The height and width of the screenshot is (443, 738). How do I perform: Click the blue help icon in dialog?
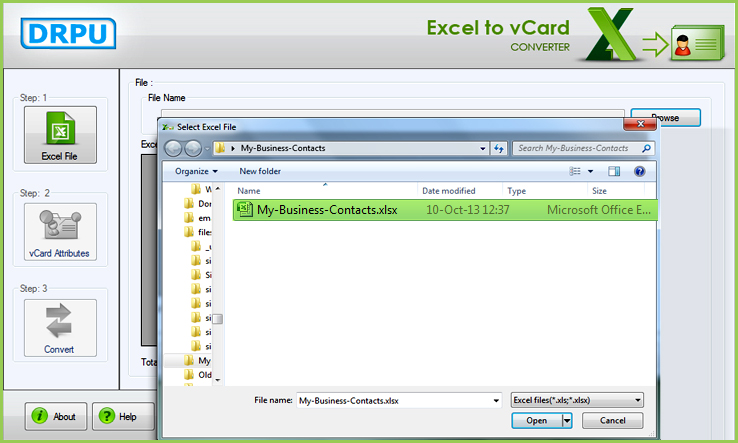pyautogui.click(x=639, y=171)
